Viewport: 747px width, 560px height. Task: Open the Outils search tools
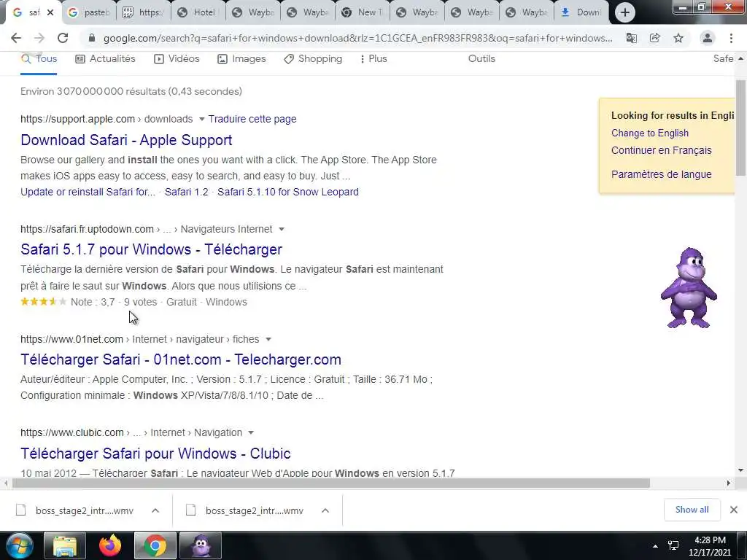pos(481,59)
